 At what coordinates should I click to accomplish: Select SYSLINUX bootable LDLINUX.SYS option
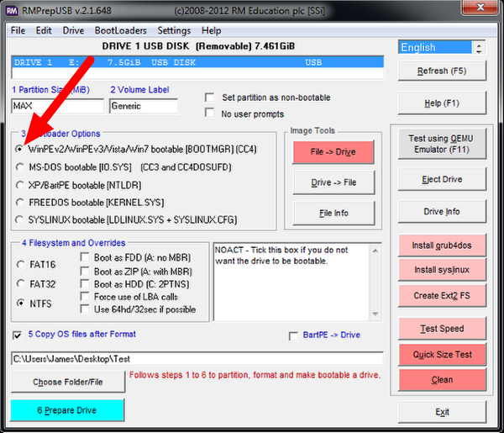click(x=20, y=220)
